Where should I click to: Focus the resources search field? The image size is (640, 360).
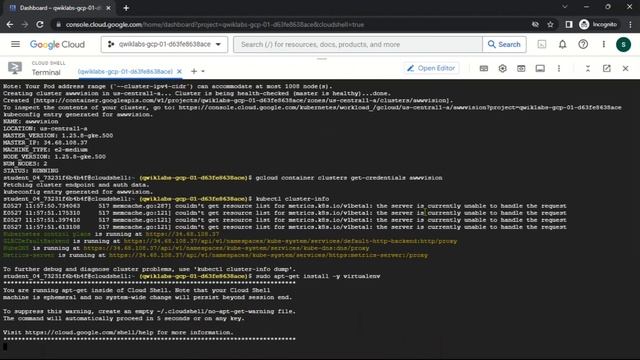click(358, 44)
